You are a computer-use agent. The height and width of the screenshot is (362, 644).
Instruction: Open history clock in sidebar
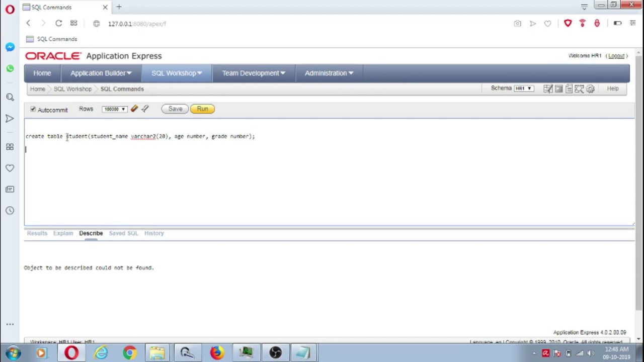(10, 210)
